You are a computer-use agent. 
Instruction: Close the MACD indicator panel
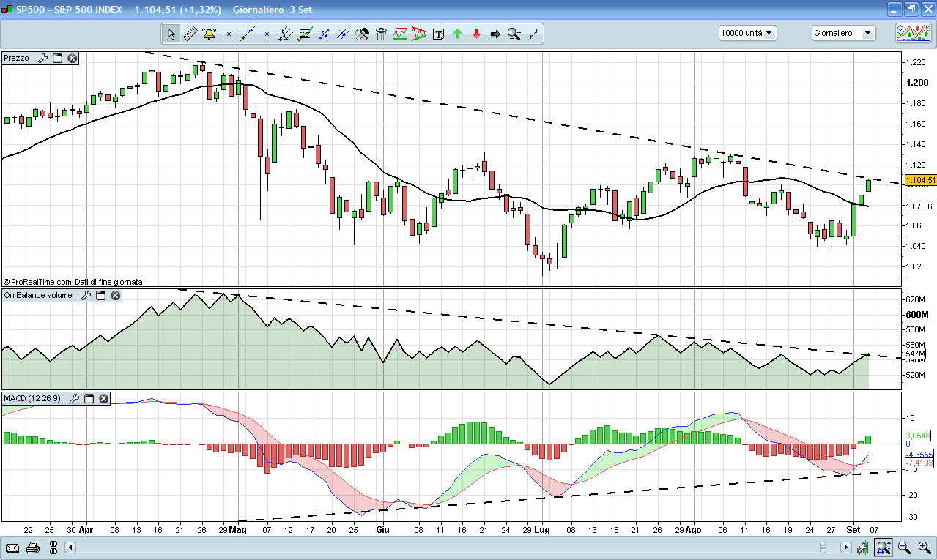tap(104, 398)
